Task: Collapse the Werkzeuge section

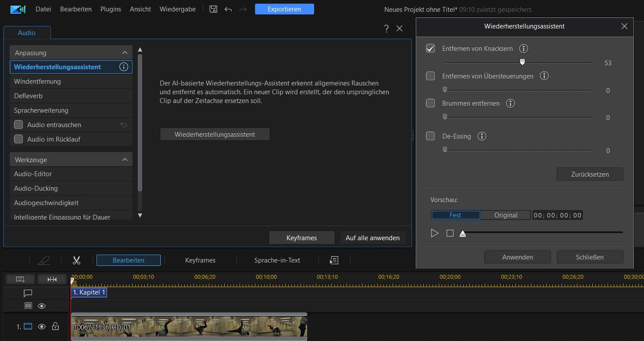Action: coord(125,160)
